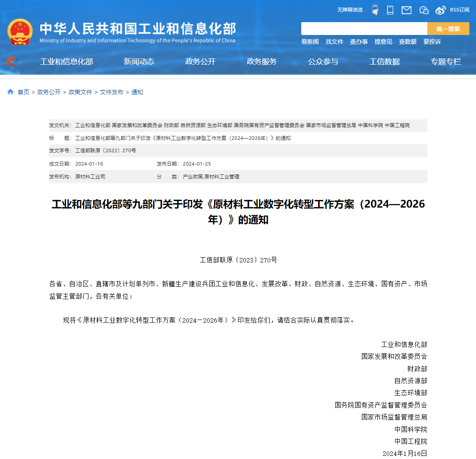Viewport: 476px width, 459px height.
Task: Select the 公众参与 navigation item
Action: pyautogui.click(x=323, y=62)
